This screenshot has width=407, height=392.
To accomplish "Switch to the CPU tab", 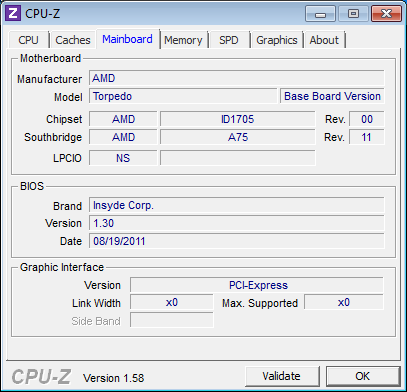I will tap(29, 40).
